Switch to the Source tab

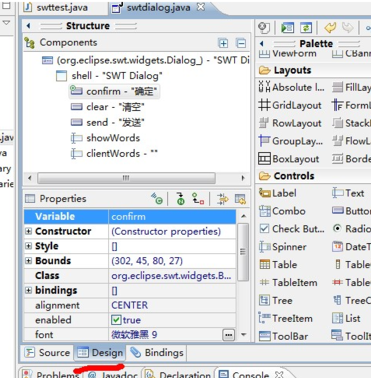tap(47, 352)
